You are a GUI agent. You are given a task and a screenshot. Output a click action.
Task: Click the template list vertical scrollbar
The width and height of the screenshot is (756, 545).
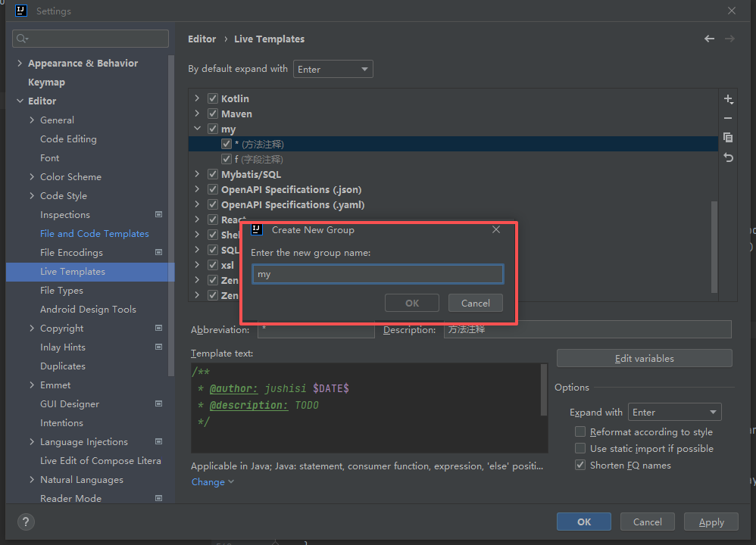(714, 247)
